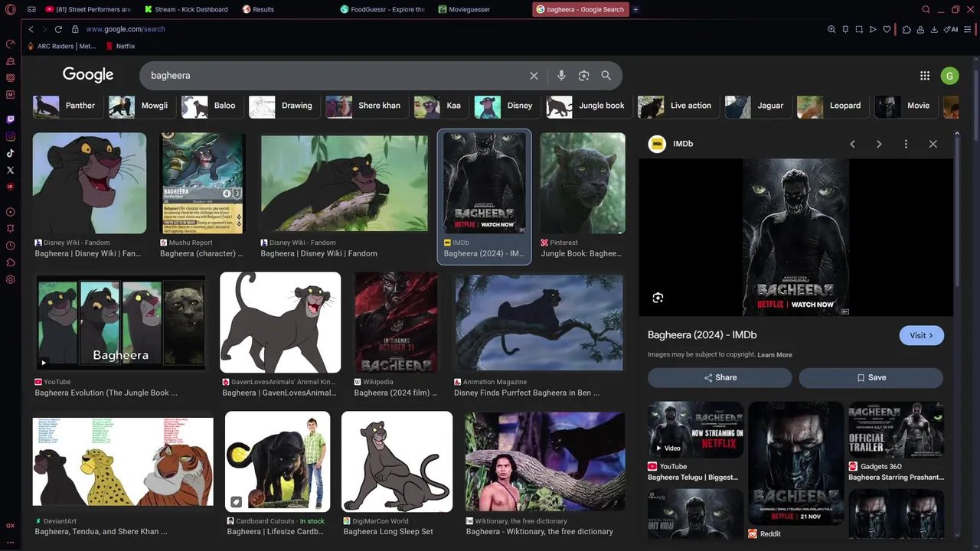Filter images by Leopard chip
The height and width of the screenshot is (551, 980).
point(832,106)
